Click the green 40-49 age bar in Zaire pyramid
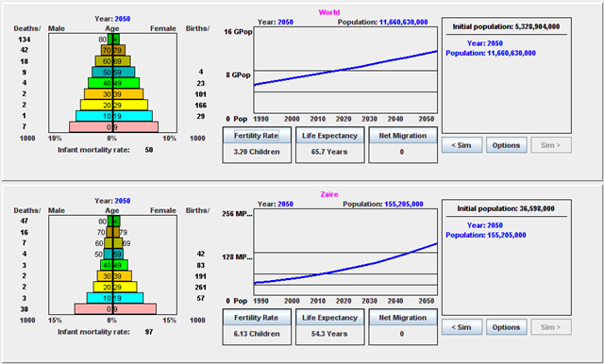Image resolution: width=604 pixels, height=364 pixels. point(114,265)
